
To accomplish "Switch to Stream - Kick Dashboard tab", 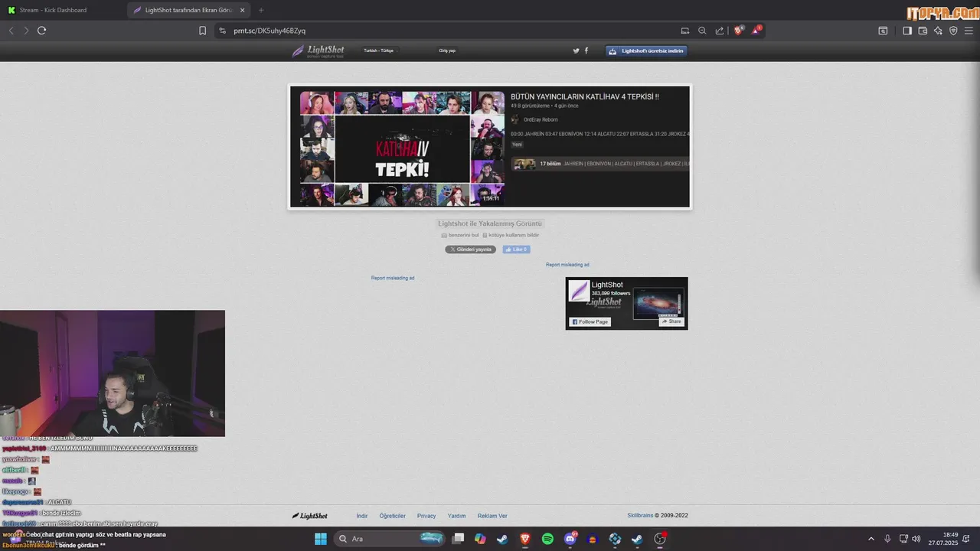I will click(x=63, y=10).
